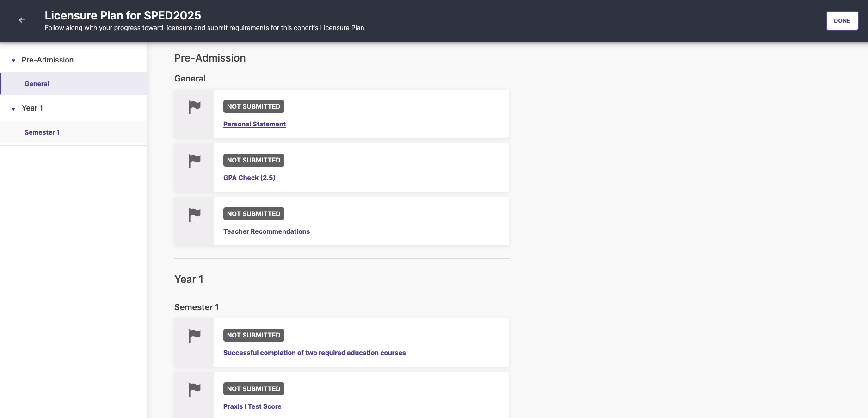Click the Year 1 heading in main content
868x418 pixels.
(189, 279)
